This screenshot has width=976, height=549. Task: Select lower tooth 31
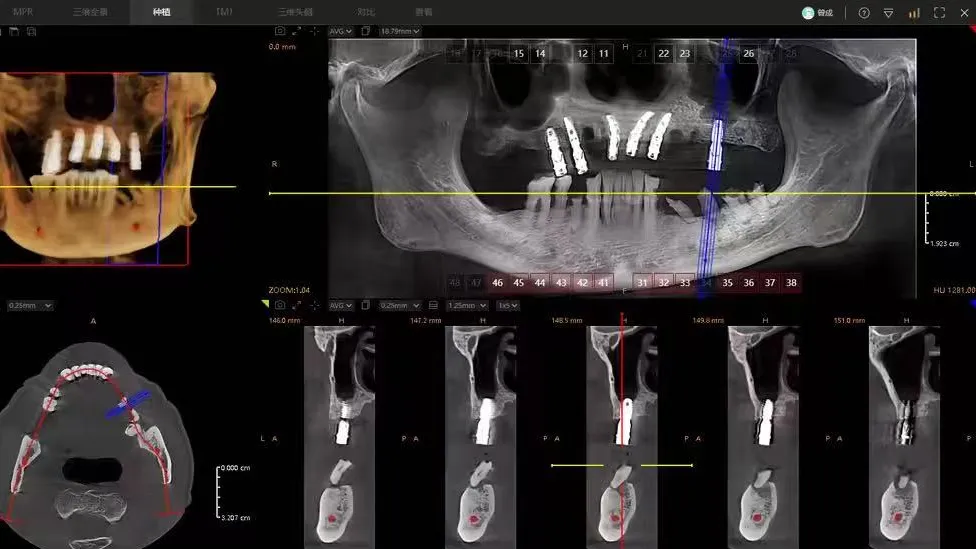tap(642, 283)
